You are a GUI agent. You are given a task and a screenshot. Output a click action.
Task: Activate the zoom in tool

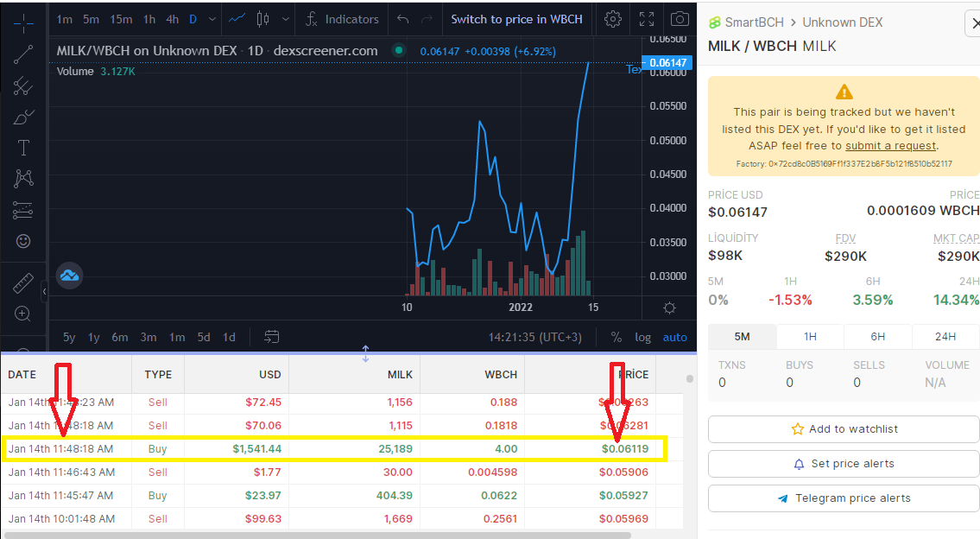point(23,314)
